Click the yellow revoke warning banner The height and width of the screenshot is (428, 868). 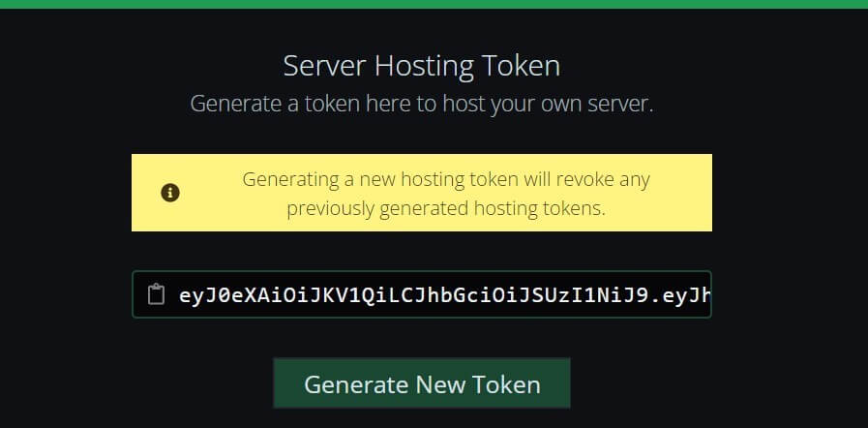pyautogui.click(x=422, y=193)
